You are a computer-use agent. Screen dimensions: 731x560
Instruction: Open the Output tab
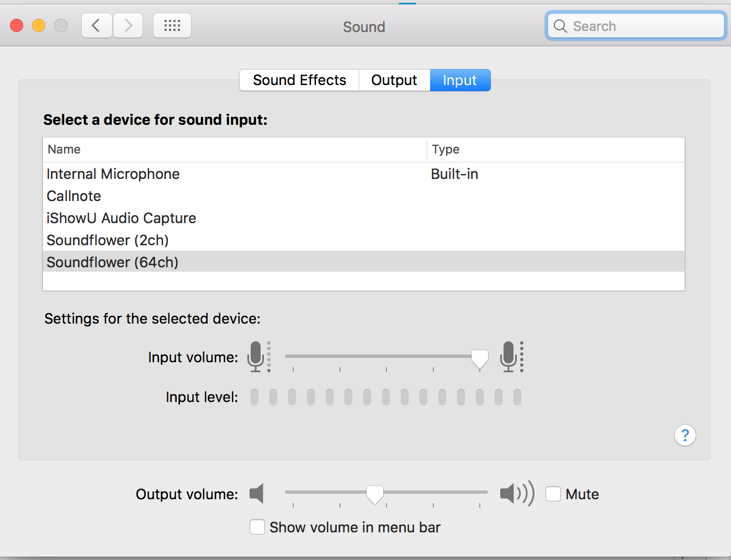point(394,80)
